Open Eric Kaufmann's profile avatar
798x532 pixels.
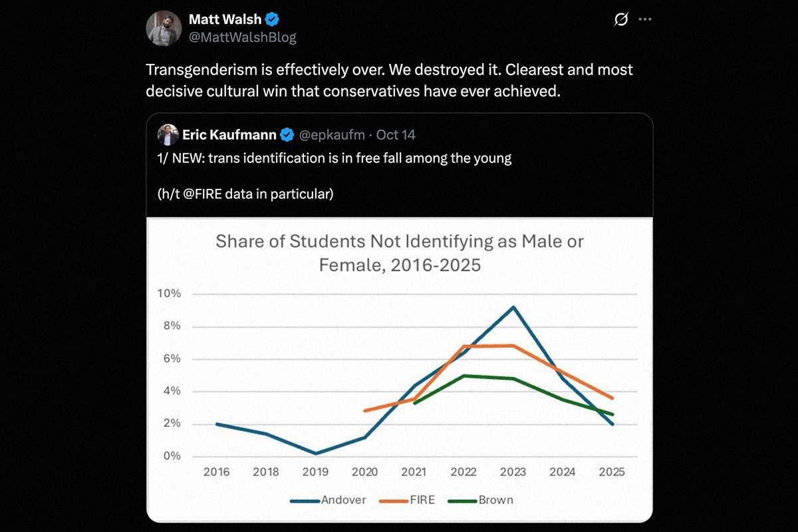pyautogui.click(x=168, y=134)
